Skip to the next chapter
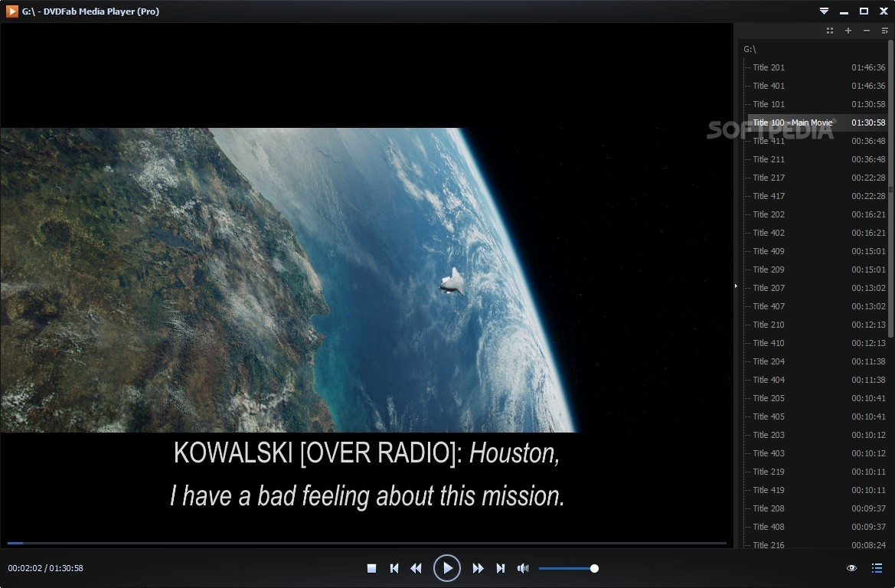 click(501, 568)
